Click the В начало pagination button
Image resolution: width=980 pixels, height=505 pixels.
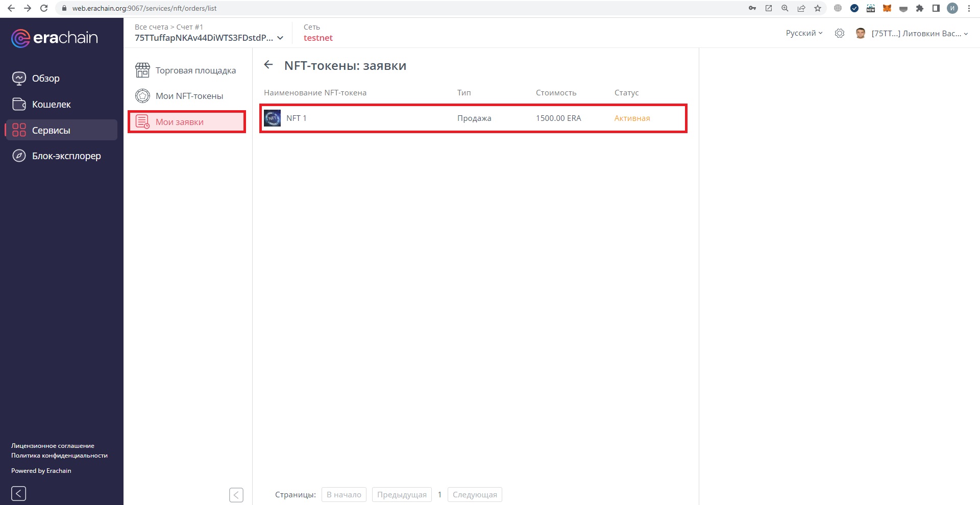pos(344,494)
